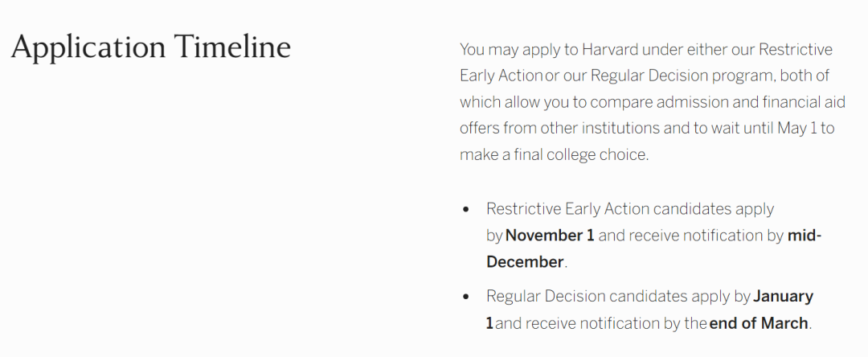
Task: Click bullet marker before Regular Decision candidates
Action: pyautogui.click(x=465, y=297)
